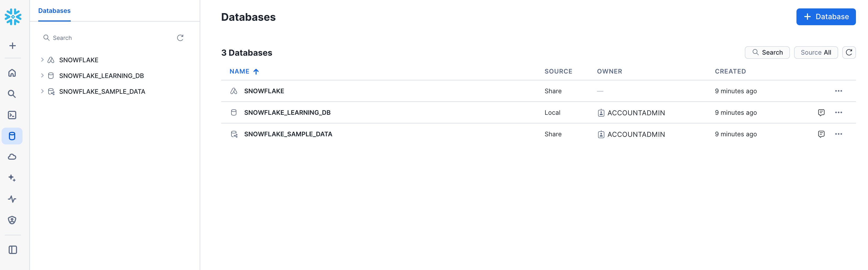Collapse the navigation sidebar panel icon
This screenshot has height=270, width=868.
click(13, 250)
